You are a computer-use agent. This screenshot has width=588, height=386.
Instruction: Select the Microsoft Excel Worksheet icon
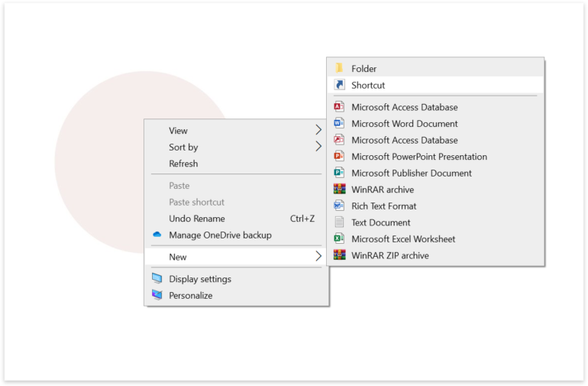coord(339,239)
